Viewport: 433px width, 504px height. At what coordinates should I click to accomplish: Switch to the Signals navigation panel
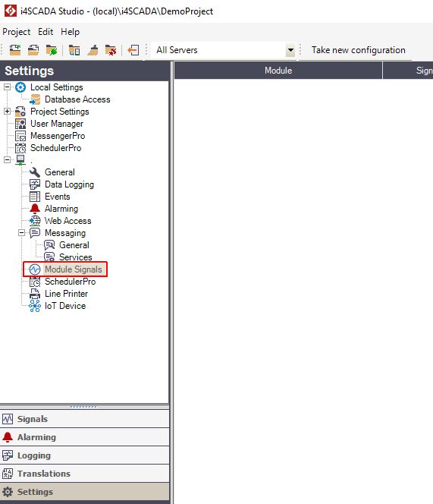84,419
